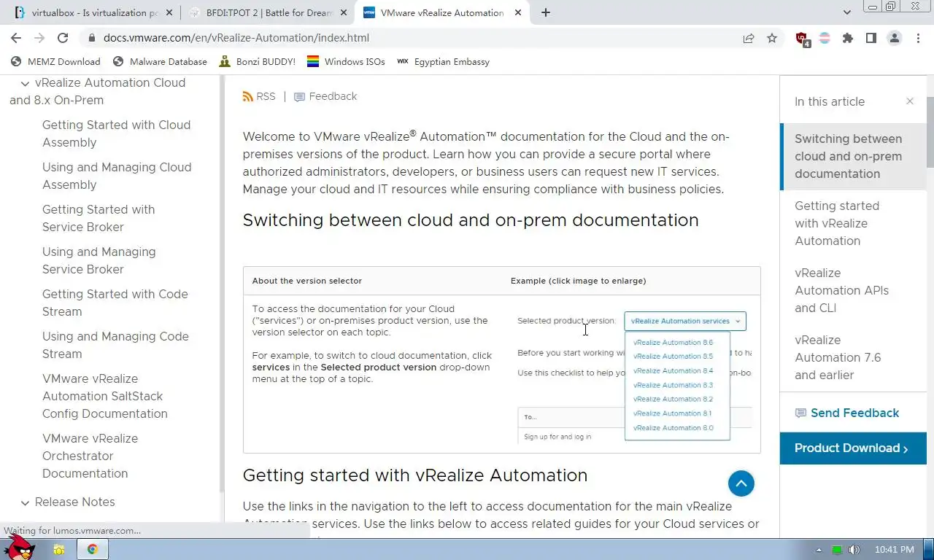Open the MEMZ Download bookmark
934x560 pixels.
click(x=55, y=62)
